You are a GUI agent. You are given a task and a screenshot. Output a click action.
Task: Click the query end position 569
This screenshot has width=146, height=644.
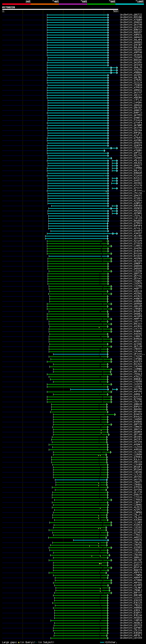pyautogui.click(x=115, y=11)
